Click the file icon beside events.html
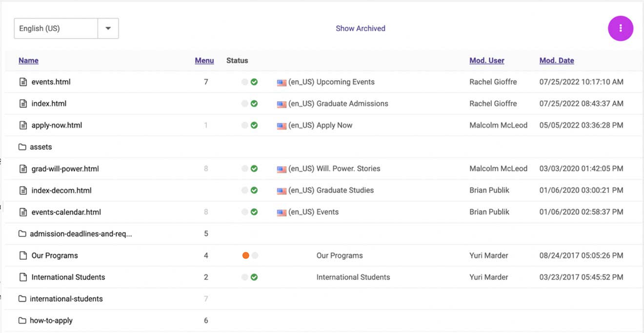 point(23,82)
